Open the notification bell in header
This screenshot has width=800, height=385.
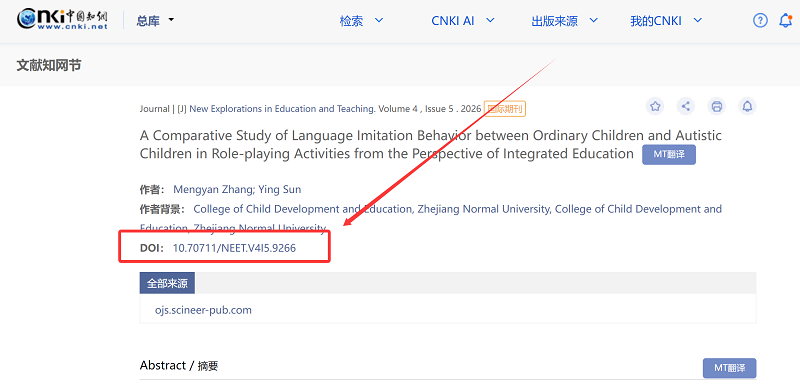tap(786, 20)
